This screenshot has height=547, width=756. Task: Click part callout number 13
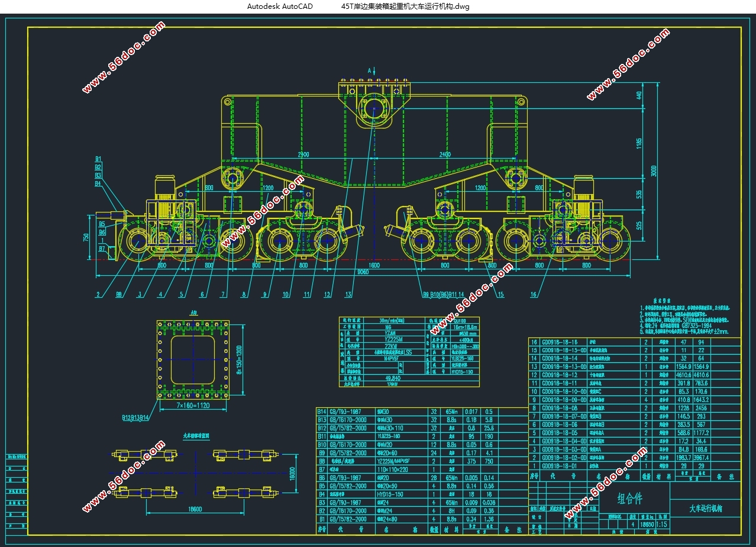coord(348,294)
